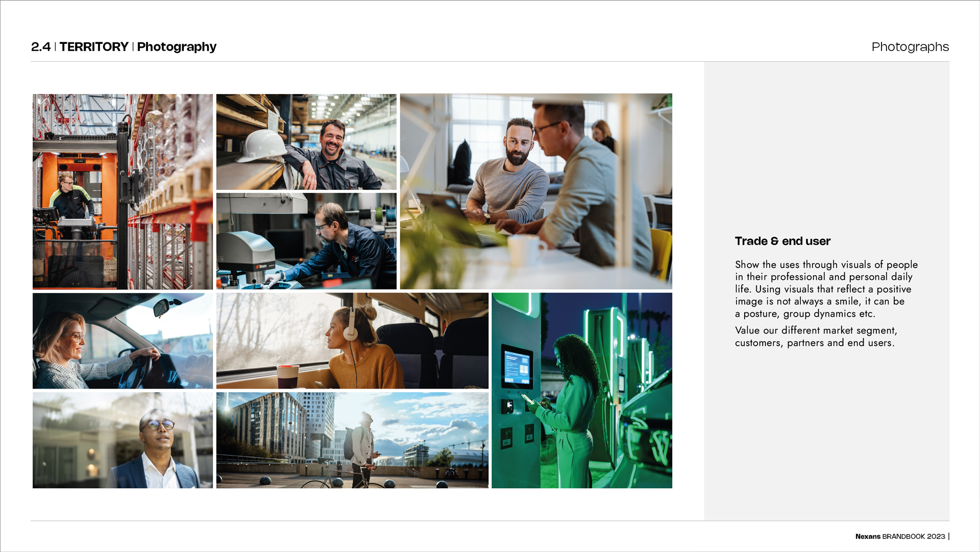980x552 pixels.
Task: Click the 'TERRITORY' heading word
Action: coord(94,47)
